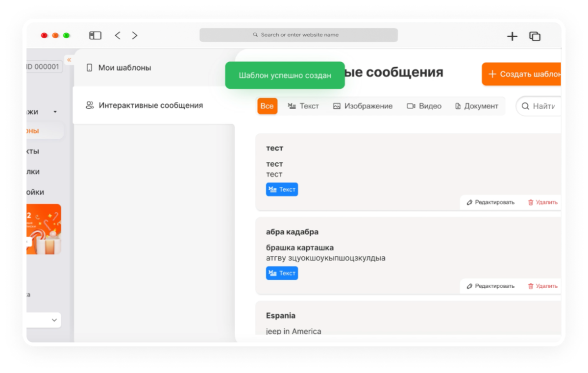Edit the тест template
Image resolution: width=588 pixels, height=373 pixels.
[x=490, y=202]
